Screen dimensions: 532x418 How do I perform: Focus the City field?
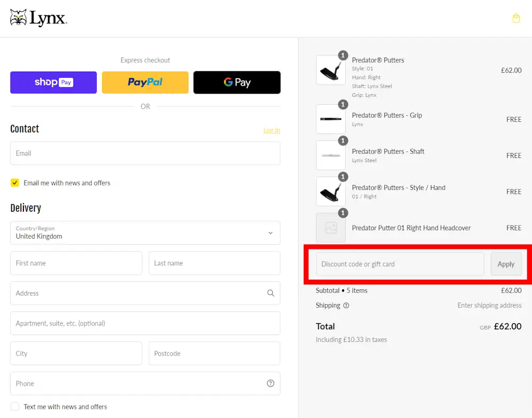pyautogui.click(x=76, y=354)
